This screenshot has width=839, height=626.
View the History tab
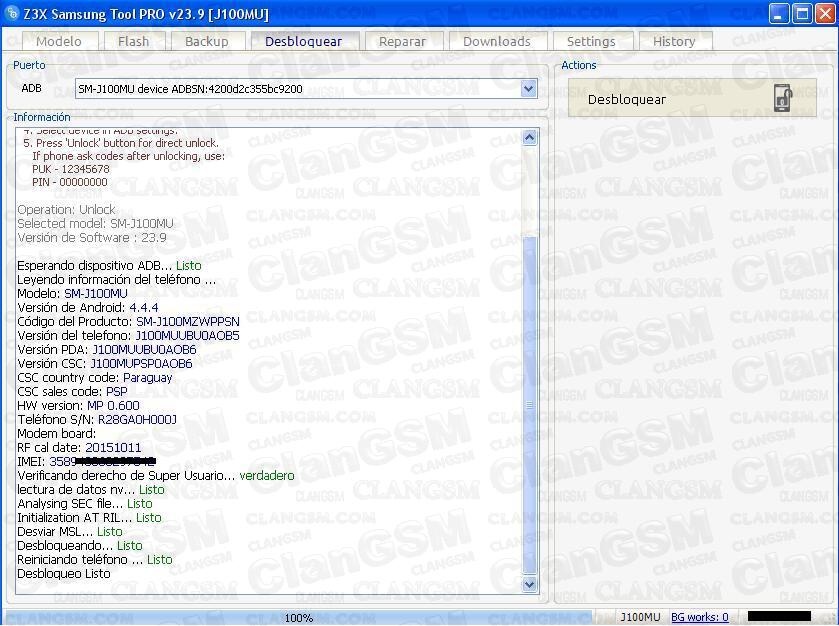click(674, 41)
